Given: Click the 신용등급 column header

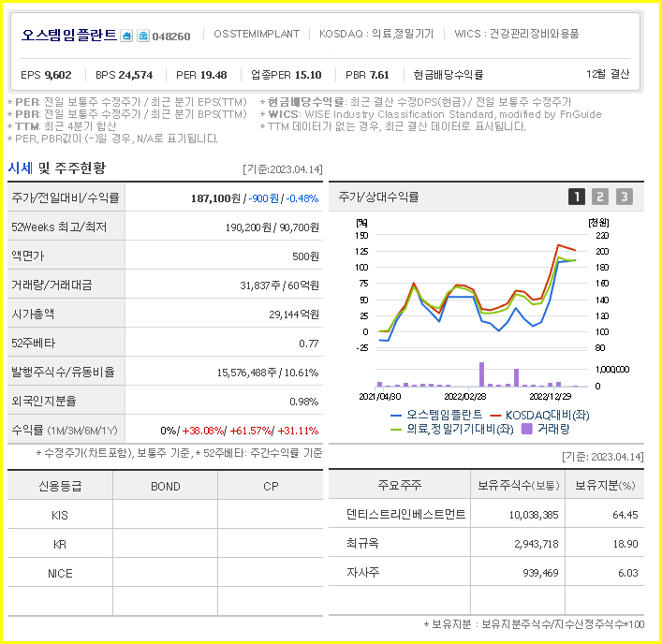Looking at the screenshot, I should pos(60,486).
